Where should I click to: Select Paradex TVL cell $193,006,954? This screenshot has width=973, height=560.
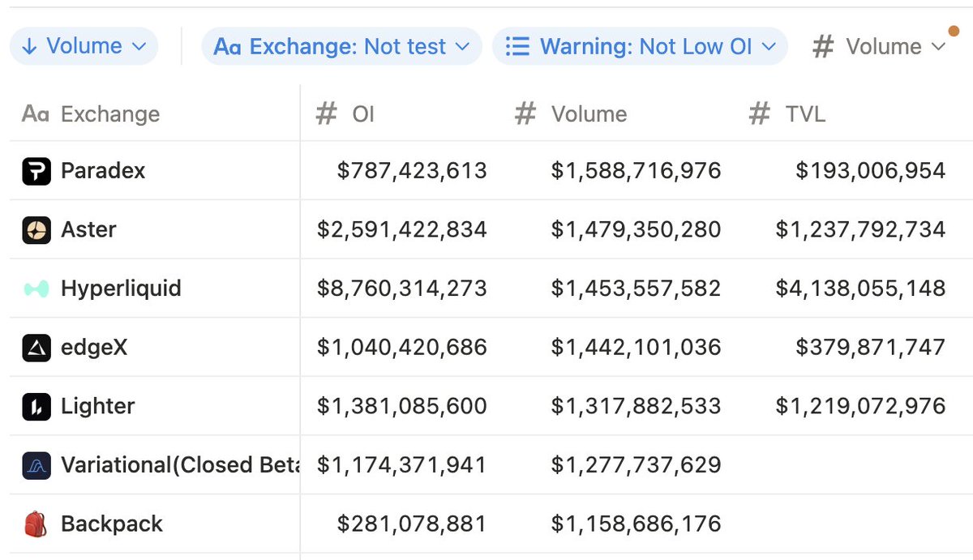coord(871,171)
